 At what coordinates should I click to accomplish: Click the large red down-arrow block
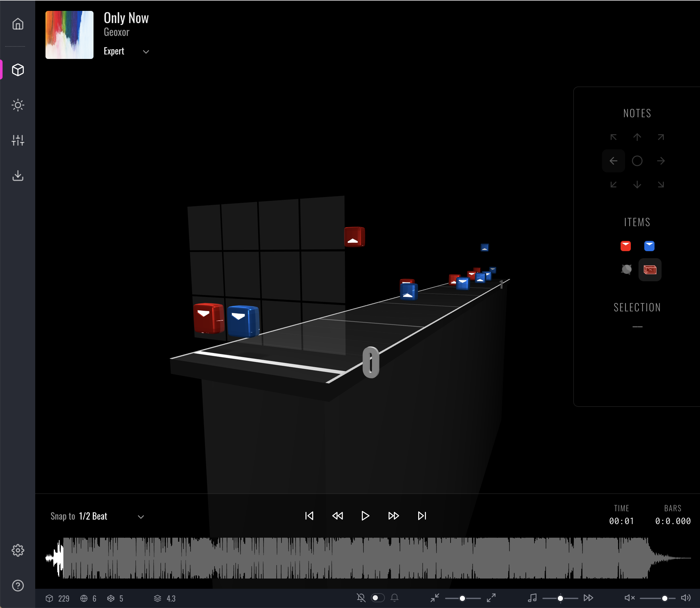208,318
